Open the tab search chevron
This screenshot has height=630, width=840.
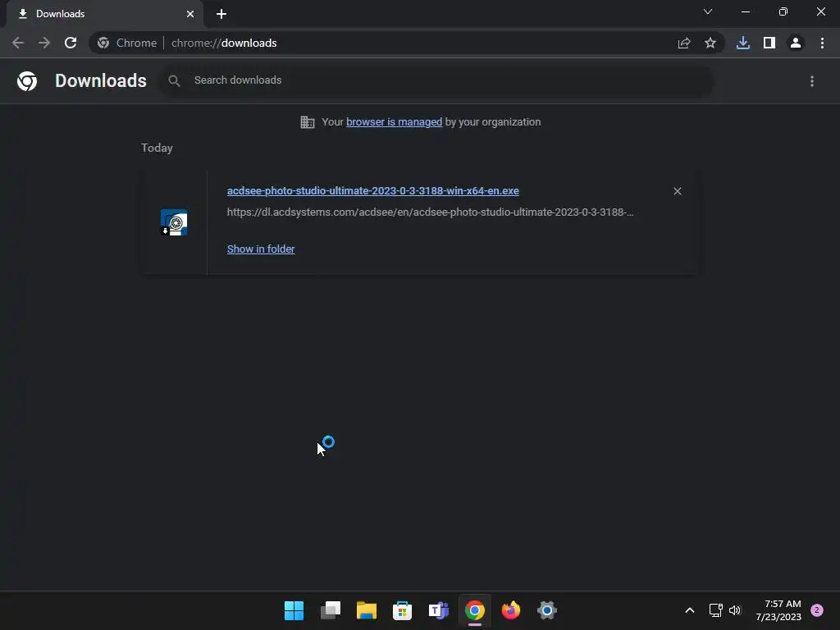point(708,11)
